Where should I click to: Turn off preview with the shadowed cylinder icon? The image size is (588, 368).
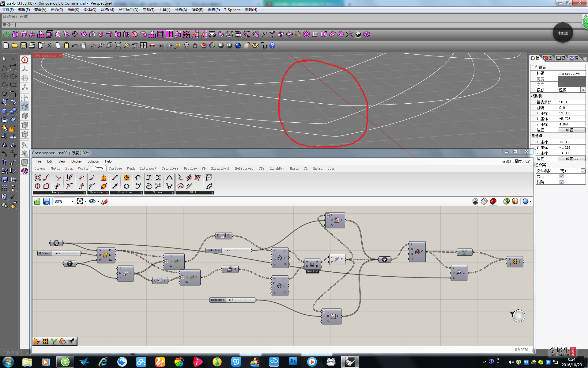475,201
